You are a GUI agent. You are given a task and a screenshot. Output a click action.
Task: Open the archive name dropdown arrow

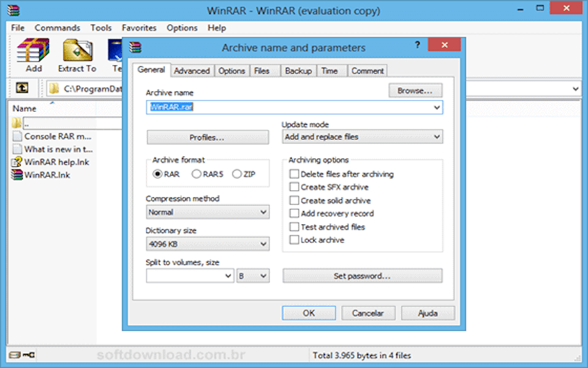[x=437, y=107]
